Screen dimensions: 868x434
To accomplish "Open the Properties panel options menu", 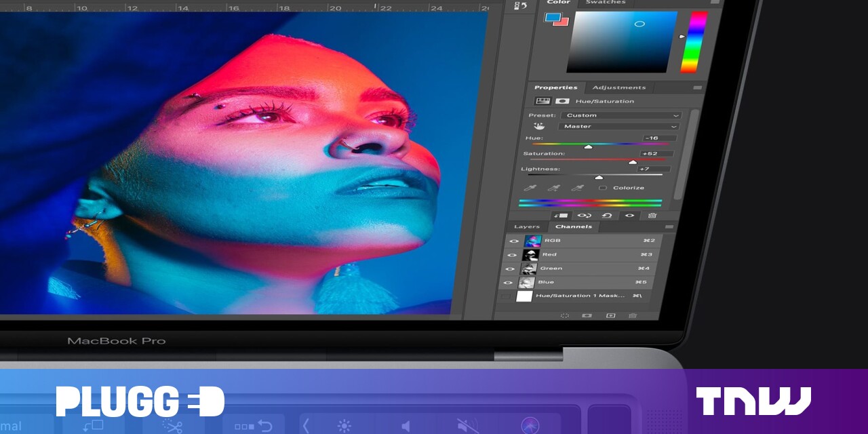I will pyautogui.click(x=696, y=88).
